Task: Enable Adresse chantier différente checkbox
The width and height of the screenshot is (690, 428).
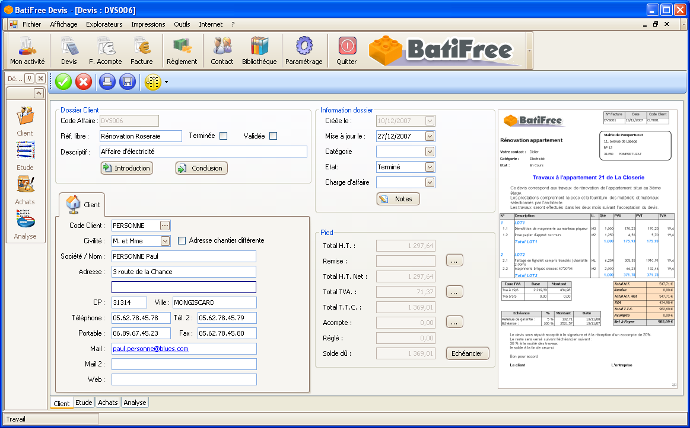Action: (x=181, y=240)
